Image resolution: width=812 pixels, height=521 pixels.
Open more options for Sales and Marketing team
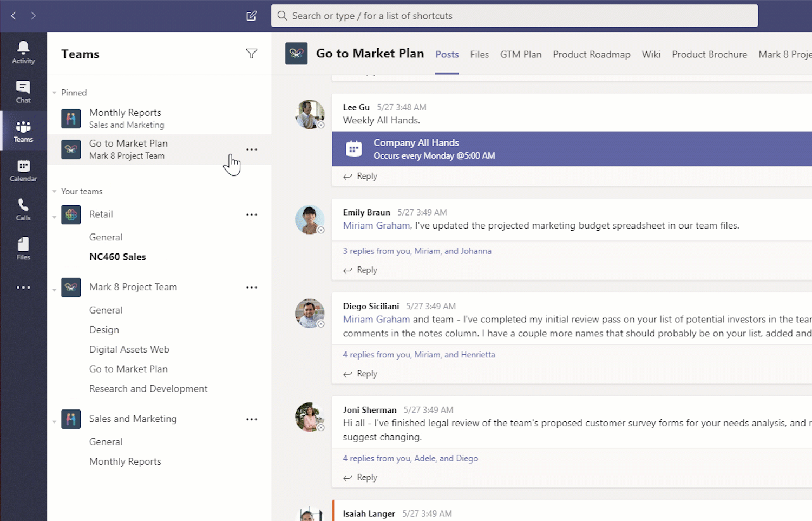[252, 419]
